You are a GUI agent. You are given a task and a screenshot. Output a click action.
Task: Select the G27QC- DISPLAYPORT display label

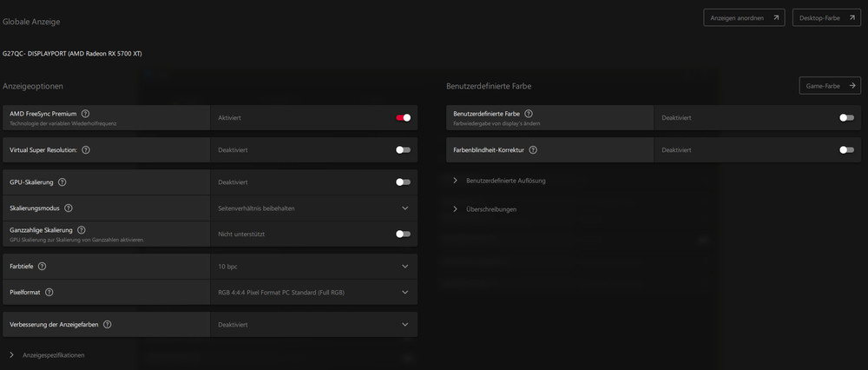(72, 54)
